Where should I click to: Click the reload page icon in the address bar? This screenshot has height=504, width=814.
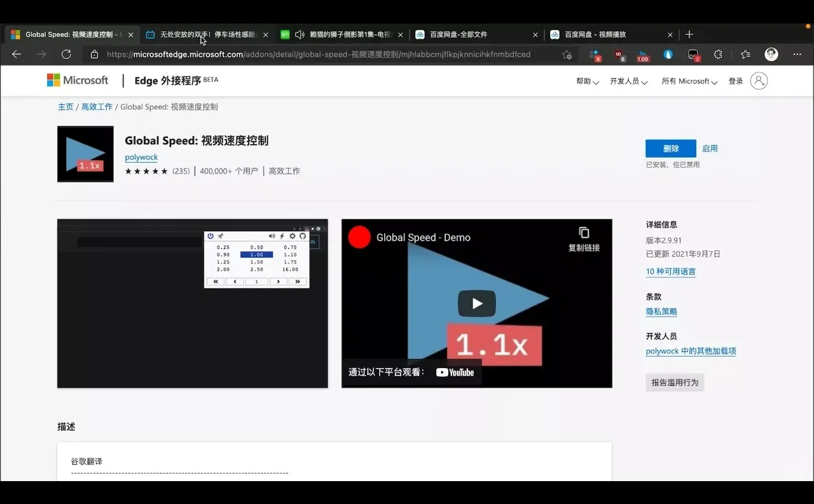point(66,54)
